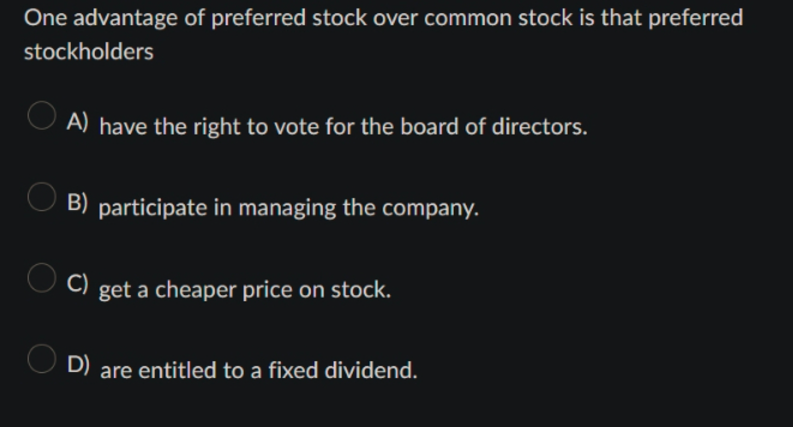Click the question's first line of text
Image resolution: width=793 pixels, height=427 pixels.
point(383,18)
